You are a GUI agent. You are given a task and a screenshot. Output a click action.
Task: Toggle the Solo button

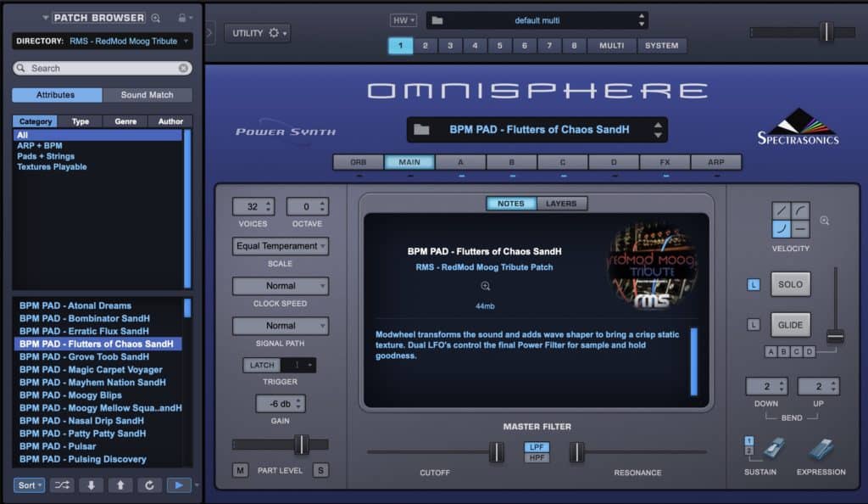pos(790,284)
